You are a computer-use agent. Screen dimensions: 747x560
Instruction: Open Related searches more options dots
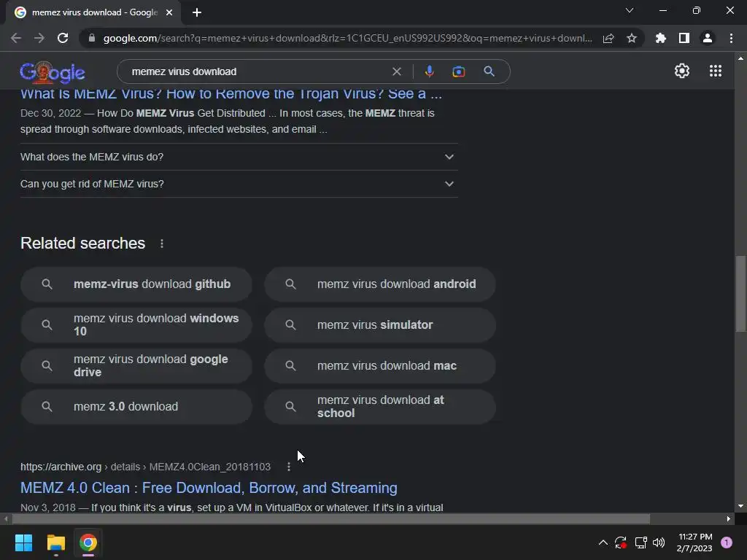162,244
